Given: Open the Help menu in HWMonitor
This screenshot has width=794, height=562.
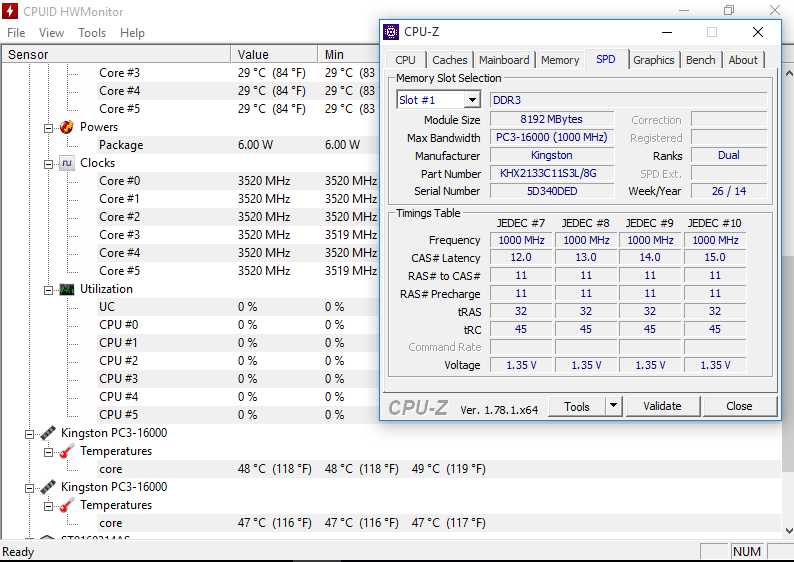Looking at the screenshot, I should click(132, 33).
